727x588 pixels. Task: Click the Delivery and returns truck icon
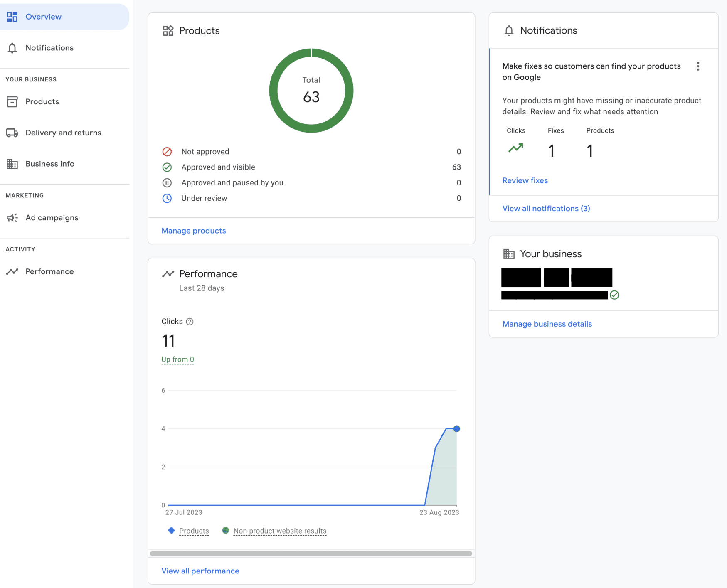tap(12, 133)
